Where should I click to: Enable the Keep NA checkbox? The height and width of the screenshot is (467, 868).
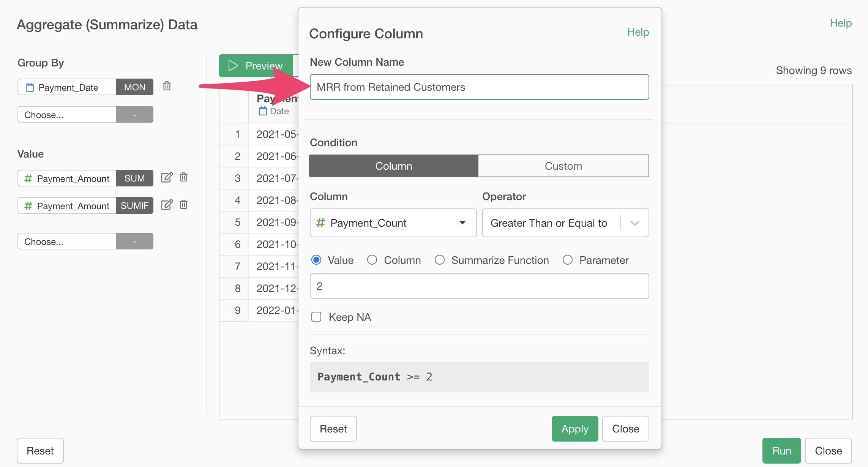pos(316,317)
